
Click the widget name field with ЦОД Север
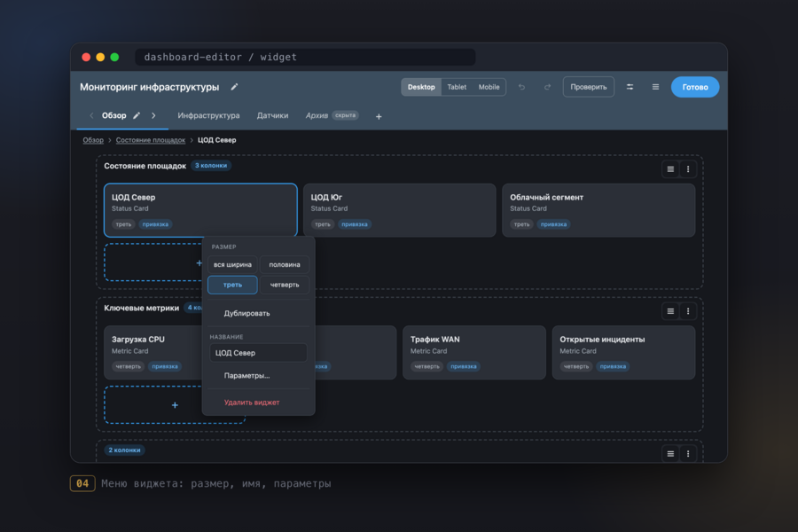[x=259, y=353]
